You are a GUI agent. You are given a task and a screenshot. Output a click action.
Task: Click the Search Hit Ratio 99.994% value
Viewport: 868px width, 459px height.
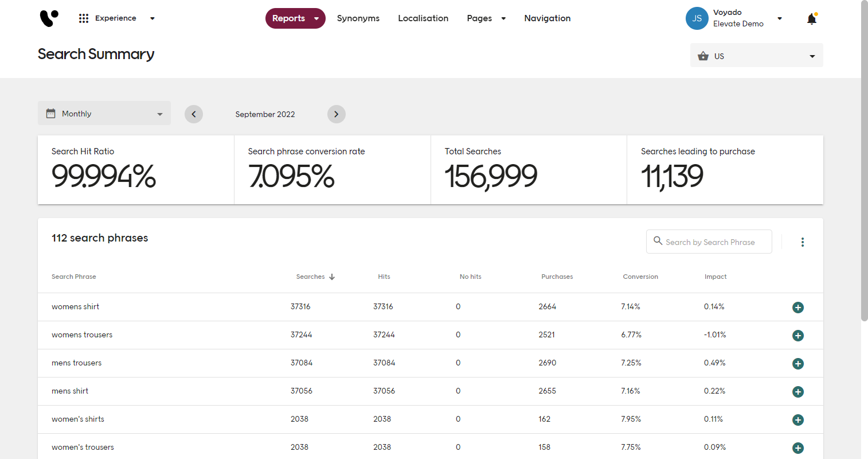104,176
